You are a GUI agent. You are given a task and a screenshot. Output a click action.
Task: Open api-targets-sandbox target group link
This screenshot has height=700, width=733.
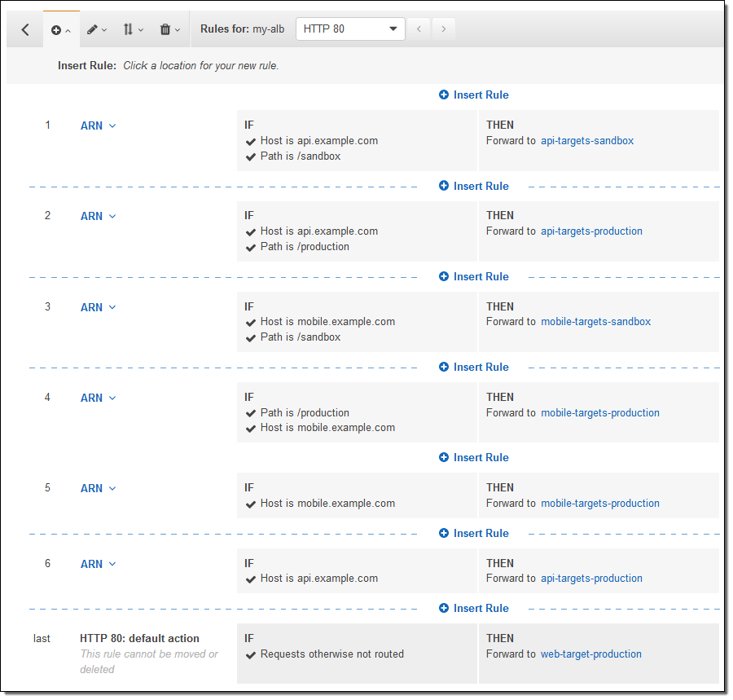(x=586, y=141)
